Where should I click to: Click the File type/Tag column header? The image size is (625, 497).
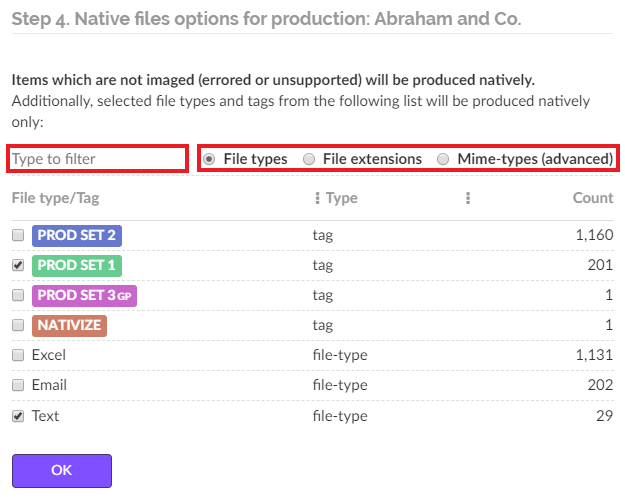pyautogui.click(x=55, y=198)
